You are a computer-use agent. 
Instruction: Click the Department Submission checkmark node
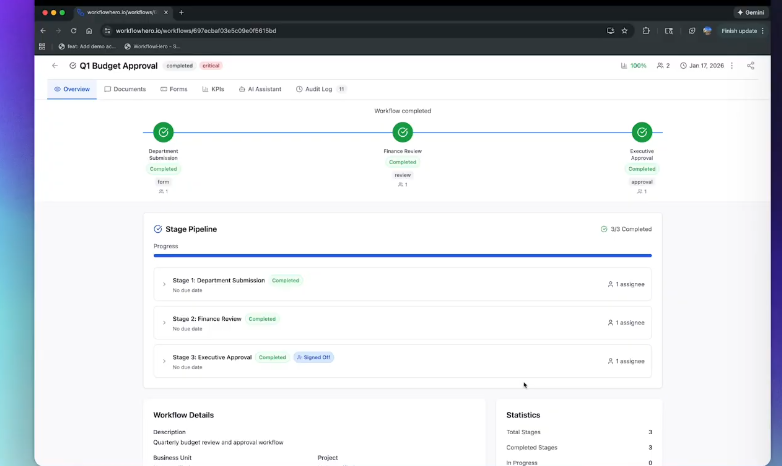click(163, 132)
